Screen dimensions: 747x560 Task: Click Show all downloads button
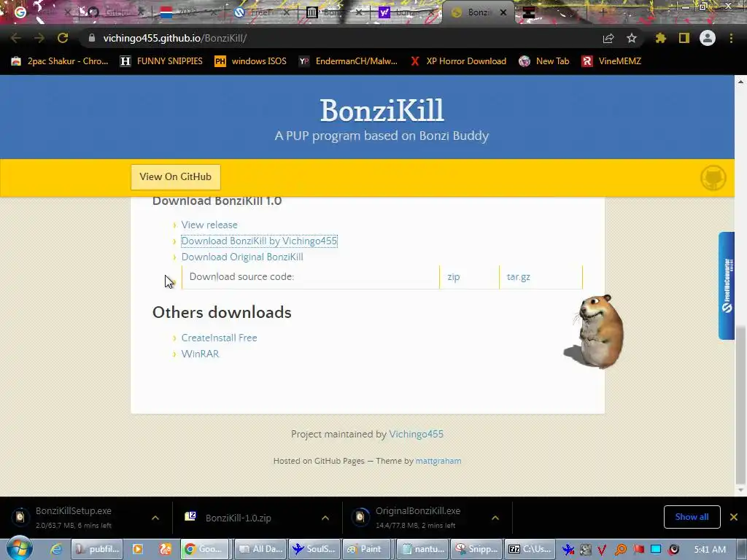692,517
